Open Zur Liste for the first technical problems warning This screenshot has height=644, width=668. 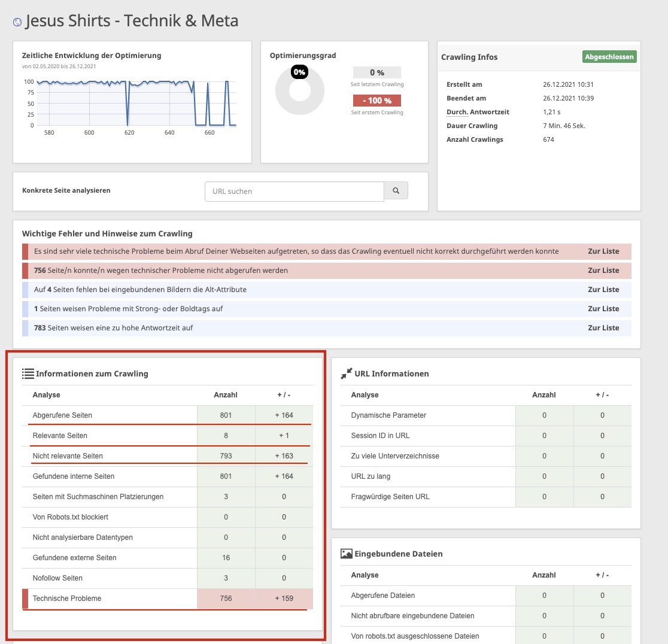(x=603, y=251)
